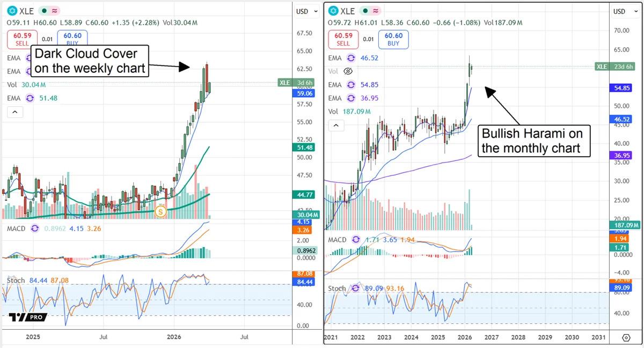Toggle the pink approximate-data badge, right chart
The image size is (644, 348).
click(x=376, y=11)
